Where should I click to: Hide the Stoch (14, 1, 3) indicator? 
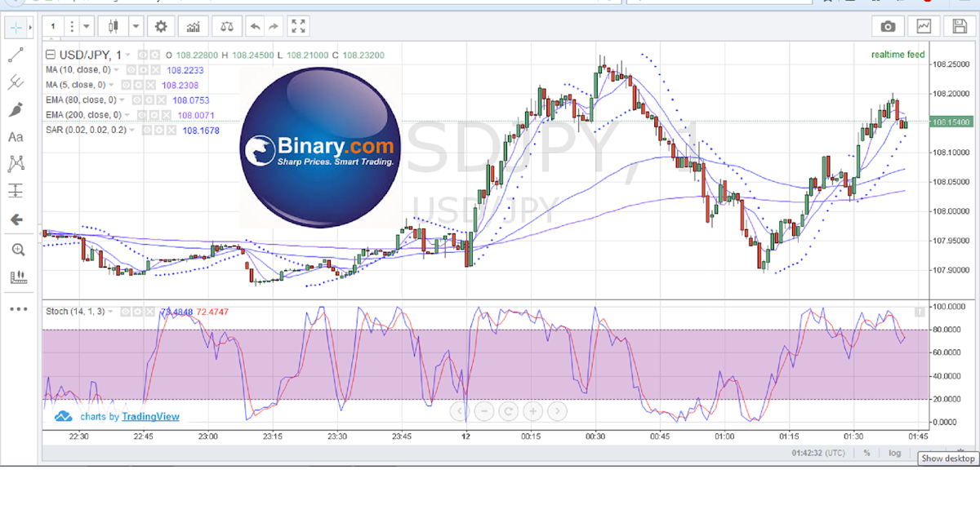click(x=125, y=312)
